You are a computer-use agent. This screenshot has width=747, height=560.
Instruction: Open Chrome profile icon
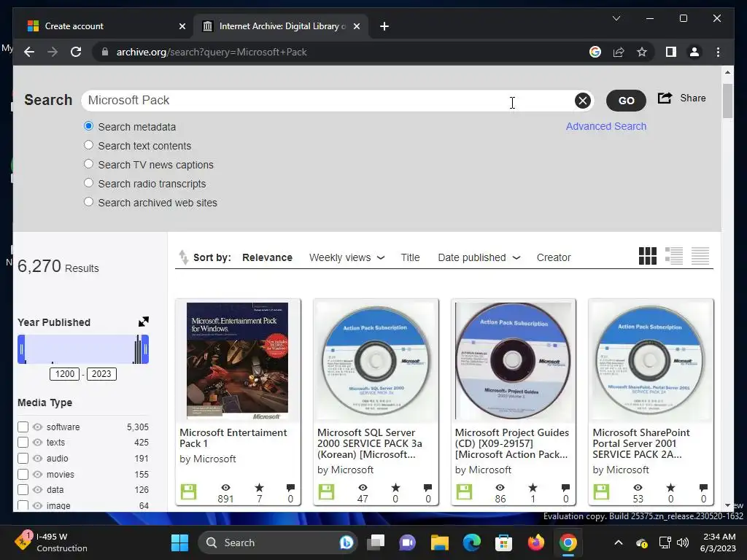[x=694, y=52]
